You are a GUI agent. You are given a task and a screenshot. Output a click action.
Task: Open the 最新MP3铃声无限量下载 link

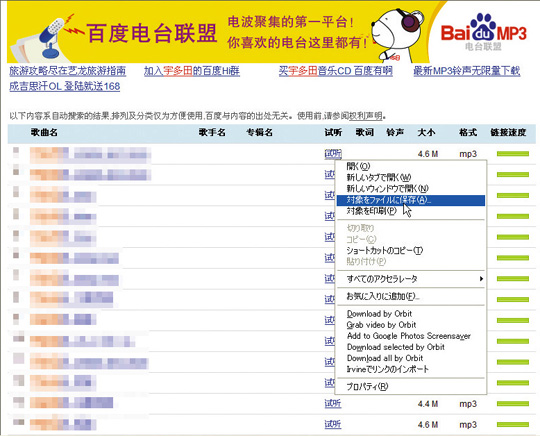(x=467, y=71)
